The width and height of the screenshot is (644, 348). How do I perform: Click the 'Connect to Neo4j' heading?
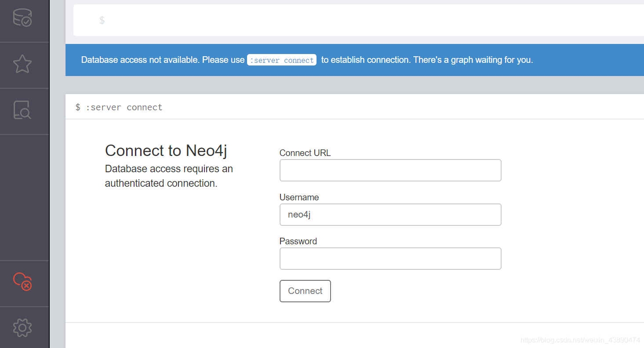click(x=166, y=151)
